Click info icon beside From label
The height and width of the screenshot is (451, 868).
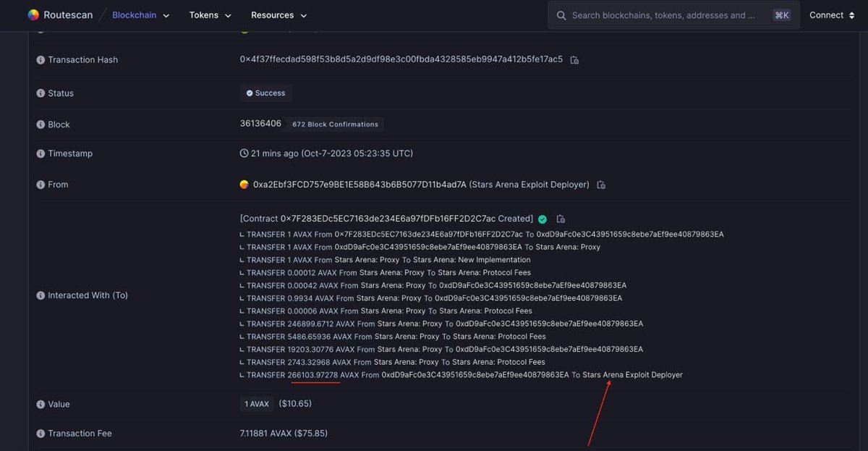(41, 185)
